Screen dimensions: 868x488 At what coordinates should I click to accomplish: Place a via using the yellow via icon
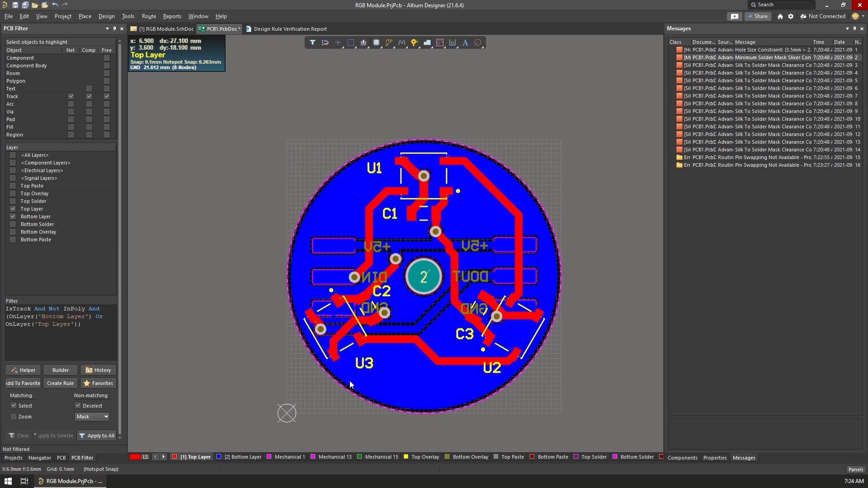point(415,42)
